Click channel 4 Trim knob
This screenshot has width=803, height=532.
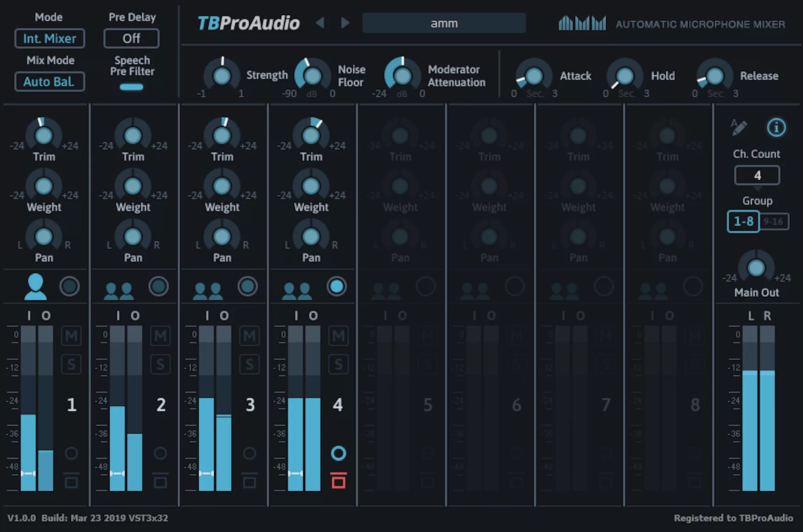click(x=311, y=135)
